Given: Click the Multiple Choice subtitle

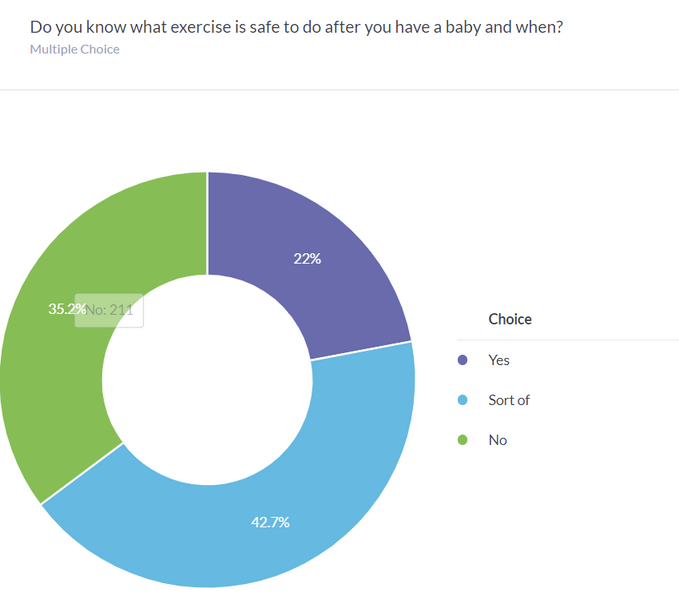Looking at the screenshot, I should (75, 49).
